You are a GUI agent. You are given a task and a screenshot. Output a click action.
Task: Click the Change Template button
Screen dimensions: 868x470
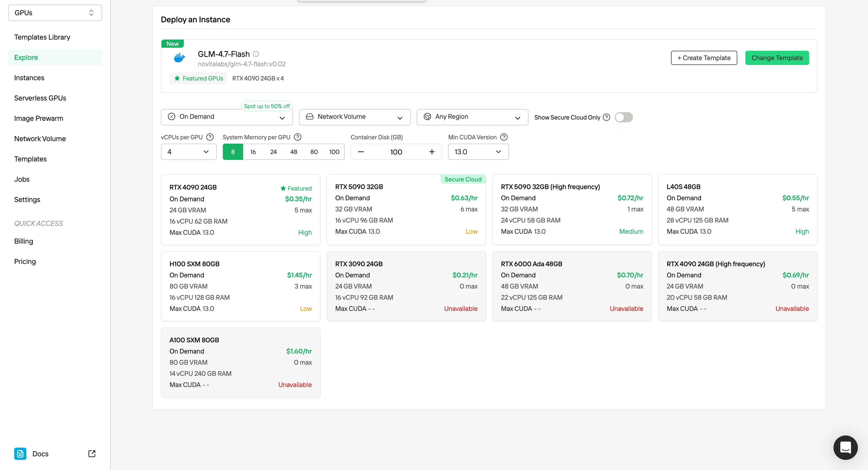tap(777, 58)
